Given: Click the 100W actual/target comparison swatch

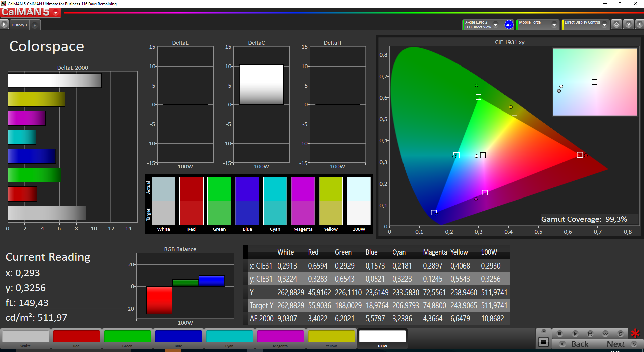Looking at the screenshot, I should [x=359, y=201].
